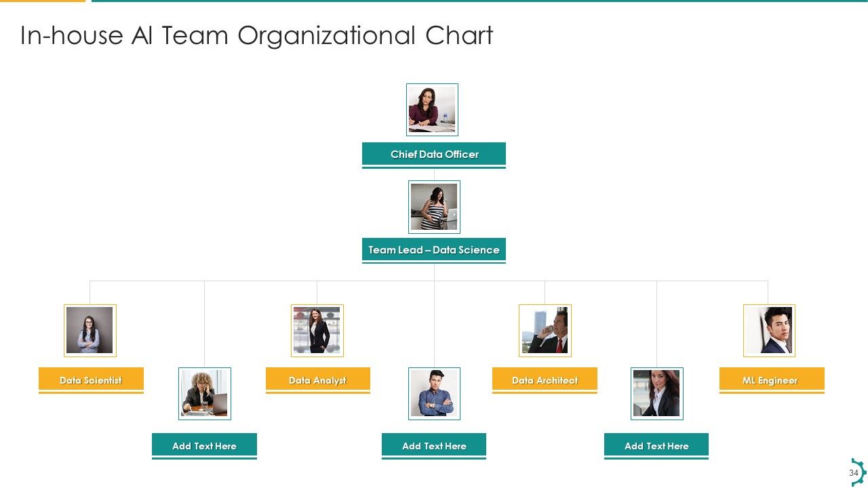This screenshot has height=488, width=868.
Task: Select the Data Scientist portrait photo
Action: click(90, 330)
